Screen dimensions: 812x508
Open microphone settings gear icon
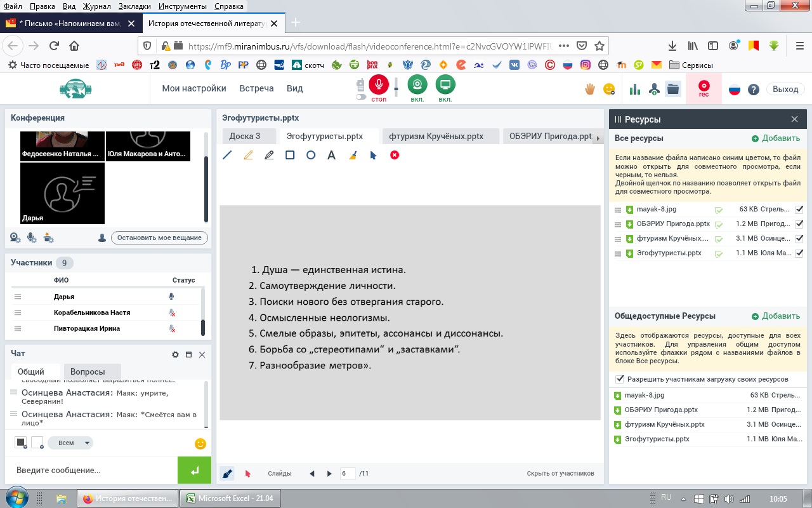[x=32, y=237]
